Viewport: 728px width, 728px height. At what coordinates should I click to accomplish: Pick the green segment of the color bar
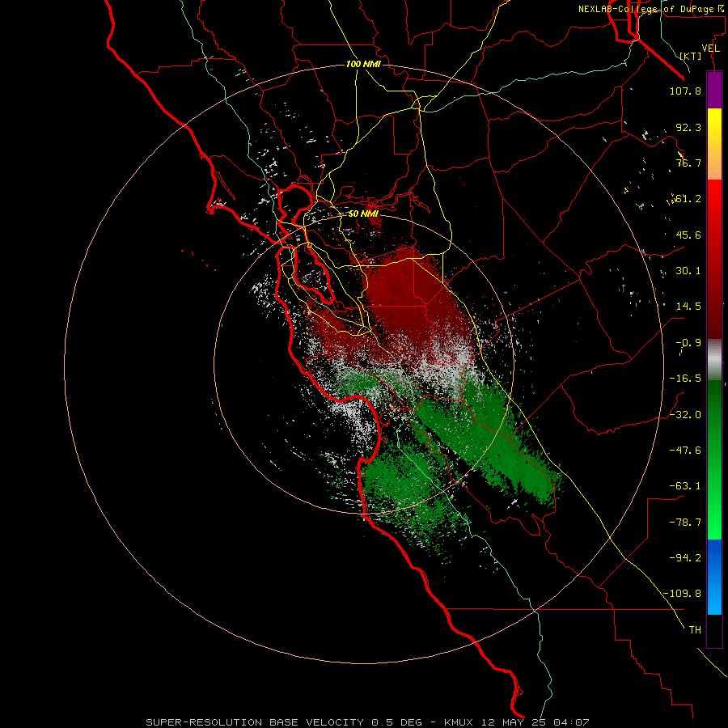click(x=714, y=460)
